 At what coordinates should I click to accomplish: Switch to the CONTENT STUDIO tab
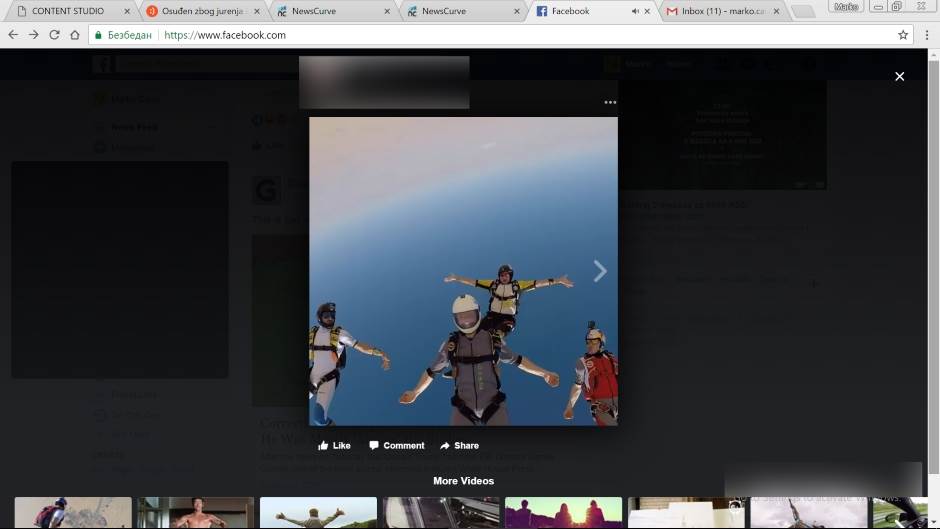68,11
